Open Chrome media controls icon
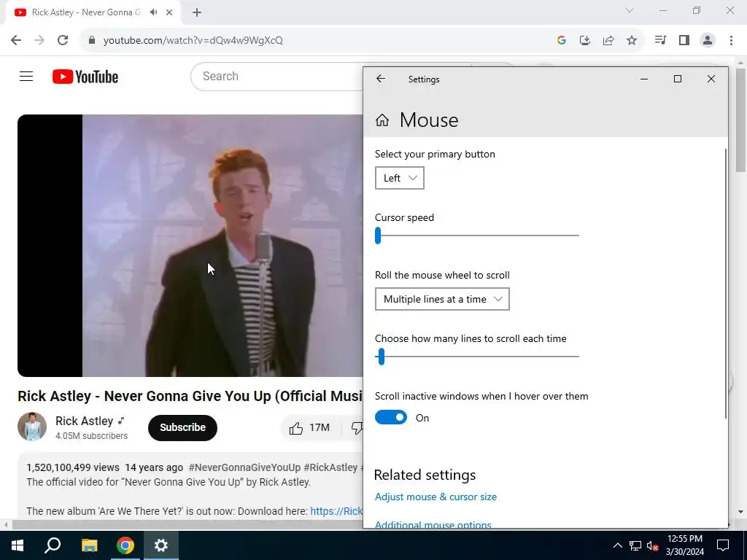The width and height of the screenshot is (747, 560). click(660, 41)
